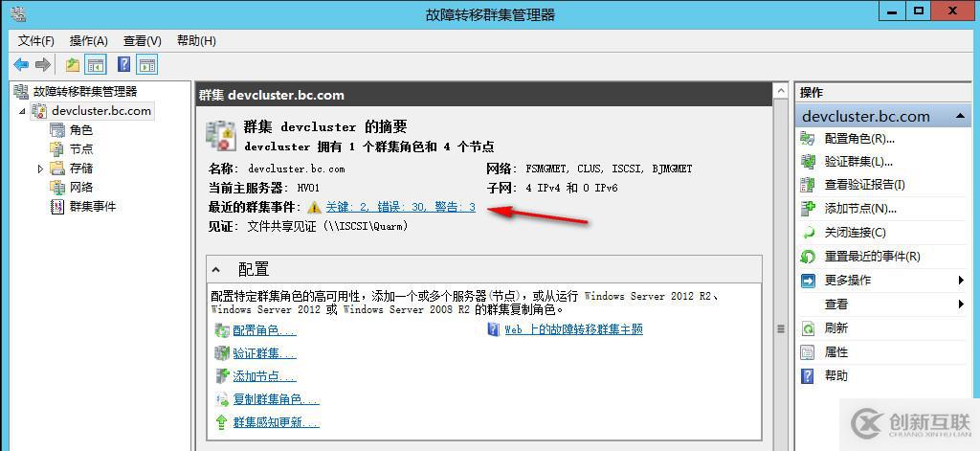This screenshot has width=980, height=451.
Task: Open the 操作(A) menu
Action: (x=89, y=41)
